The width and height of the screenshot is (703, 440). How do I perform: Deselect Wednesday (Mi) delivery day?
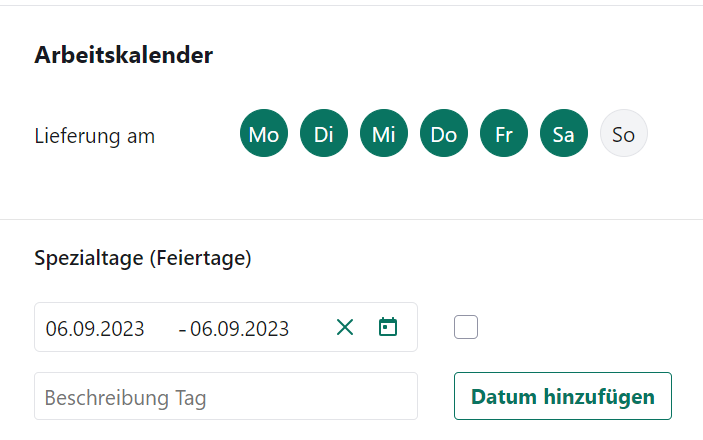(384, 135)
